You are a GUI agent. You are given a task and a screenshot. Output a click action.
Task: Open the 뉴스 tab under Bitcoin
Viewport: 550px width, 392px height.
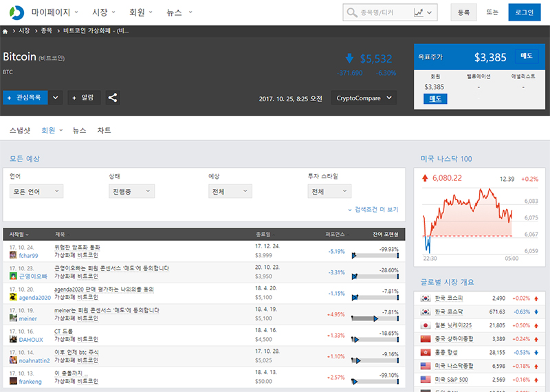click(79, 131)
